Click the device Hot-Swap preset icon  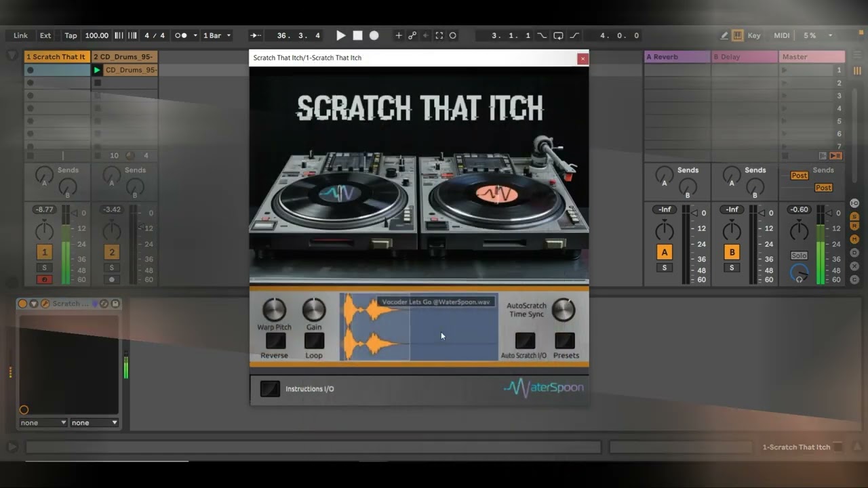point(104,304)
